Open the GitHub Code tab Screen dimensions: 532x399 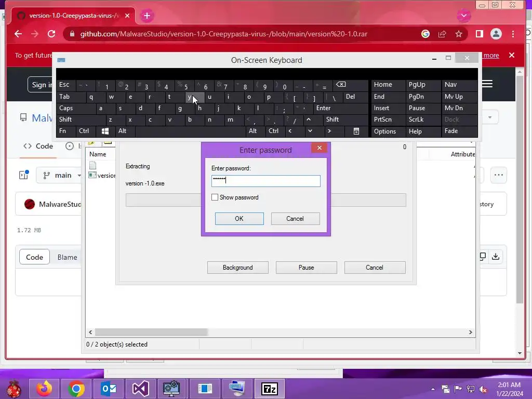(38, 146)
